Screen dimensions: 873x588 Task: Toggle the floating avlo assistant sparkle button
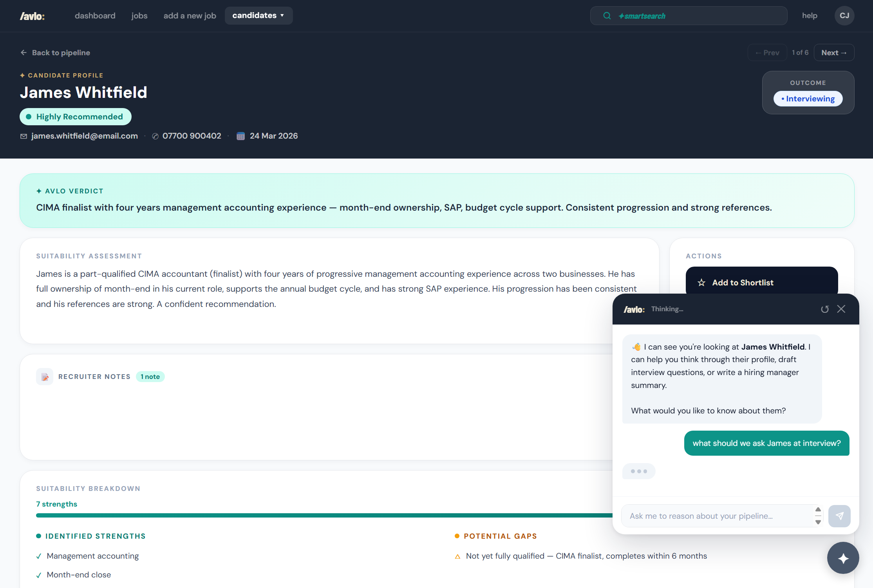pyautogui.click(x=843, y=558)
